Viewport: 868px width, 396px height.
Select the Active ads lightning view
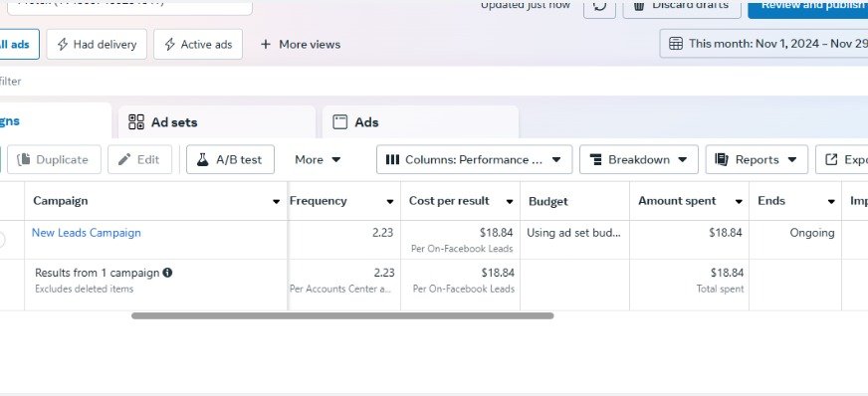[x=198, y=44]
